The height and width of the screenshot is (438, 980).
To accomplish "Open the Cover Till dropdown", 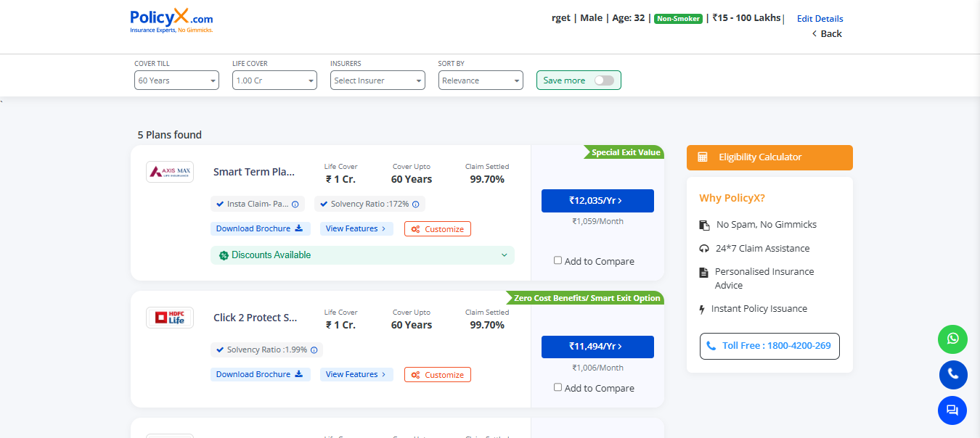I will pos(176,80).
